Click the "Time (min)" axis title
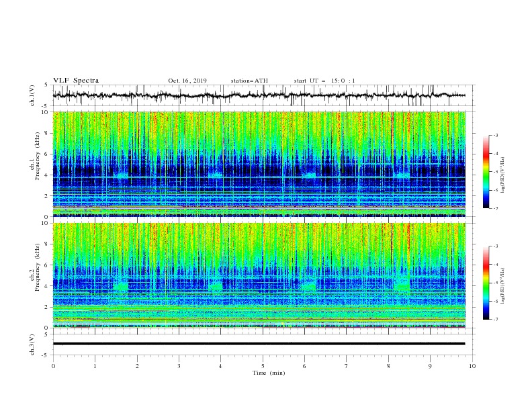 click(269, 373)
